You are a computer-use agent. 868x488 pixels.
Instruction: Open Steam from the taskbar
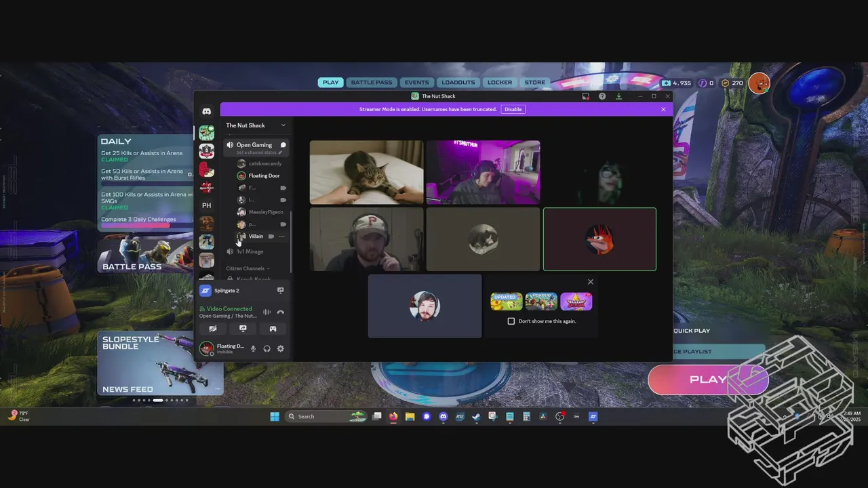click(476, 416)
